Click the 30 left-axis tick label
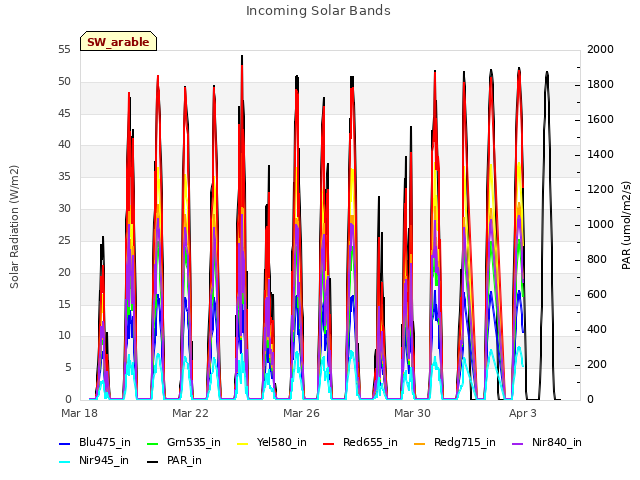Screen dimensions: 640x480 [64, 208]
